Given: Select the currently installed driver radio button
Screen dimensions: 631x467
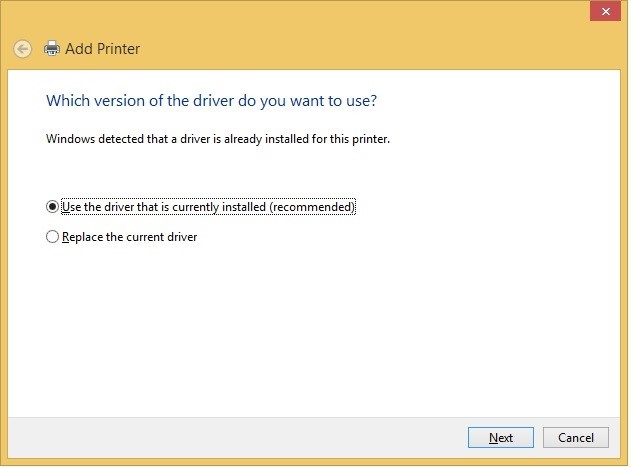Looking at the screenshot, I should pyautogui.click(x=53, y=207).
